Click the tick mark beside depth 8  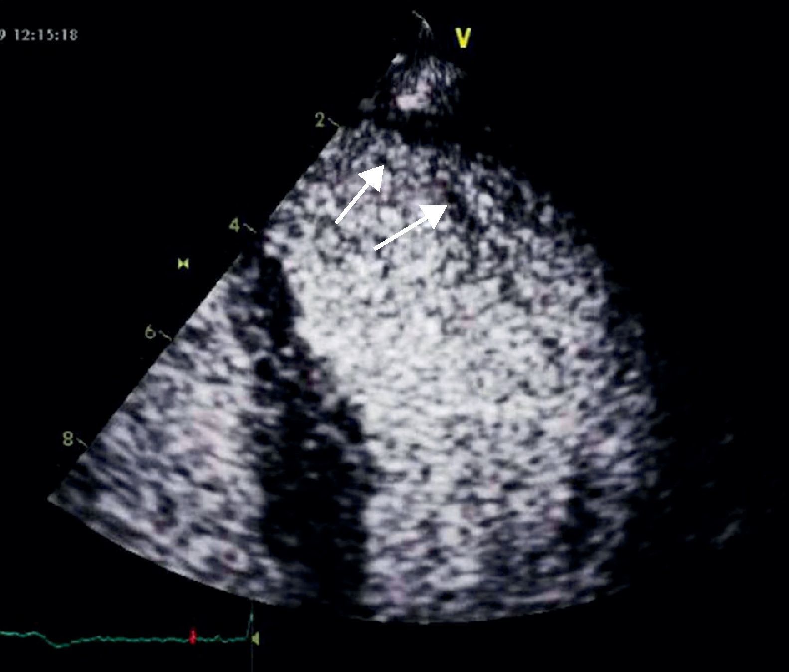pyautogui.click(x=82, y=443)
